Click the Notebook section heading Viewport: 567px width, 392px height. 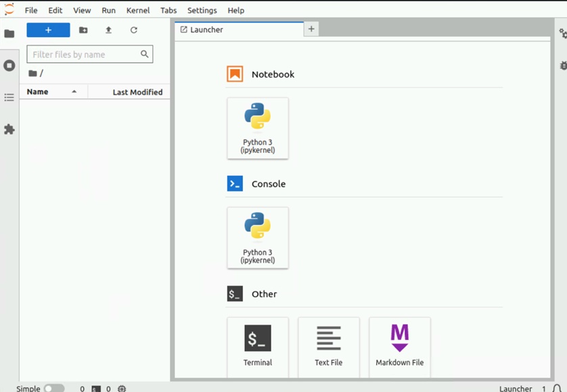[x=273, y=74]
